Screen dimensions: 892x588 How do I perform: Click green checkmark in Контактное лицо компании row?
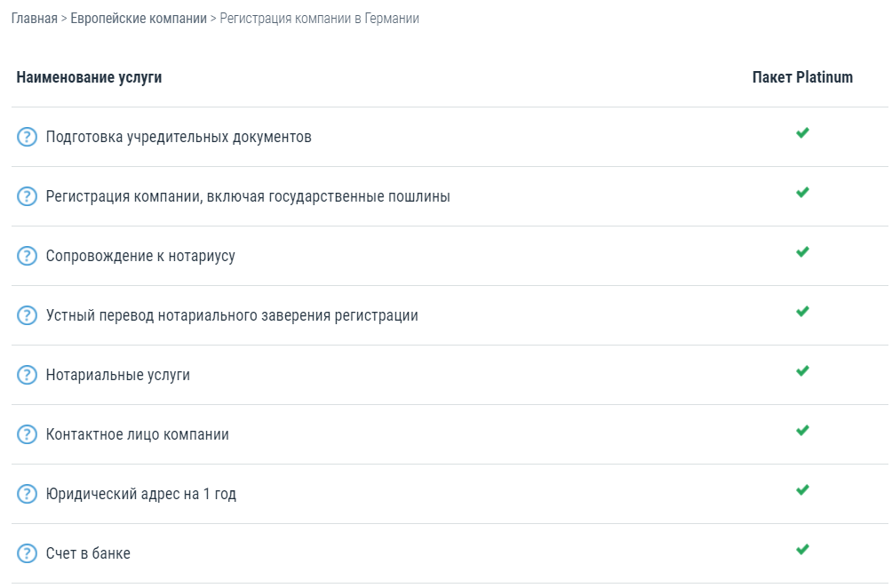(x=802, y=431)
